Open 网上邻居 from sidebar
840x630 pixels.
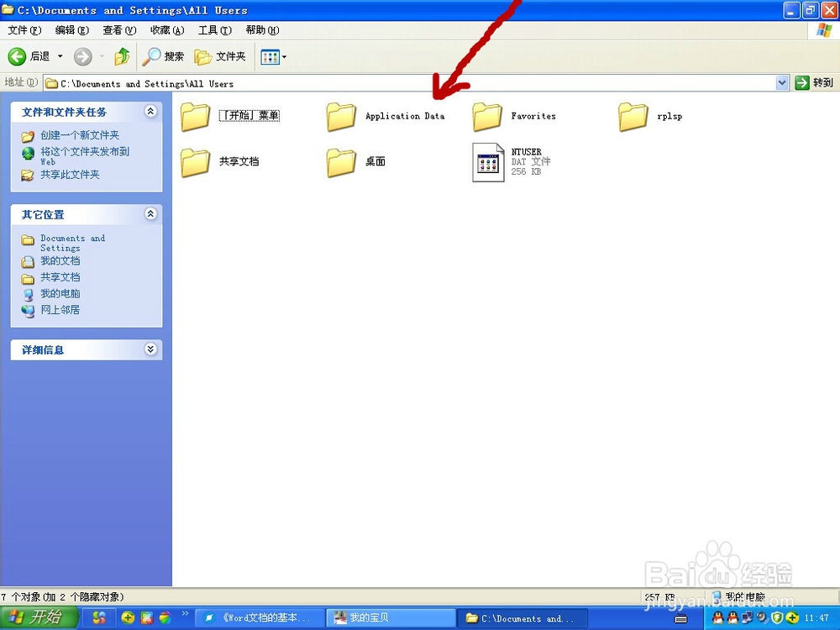(x=60, y=310)
